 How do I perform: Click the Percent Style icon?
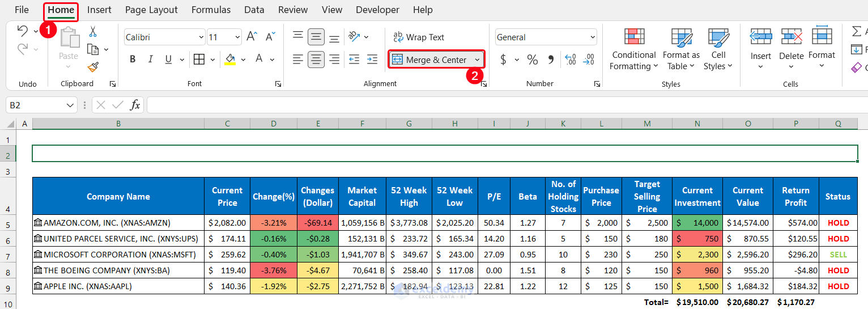coord(533,60)
